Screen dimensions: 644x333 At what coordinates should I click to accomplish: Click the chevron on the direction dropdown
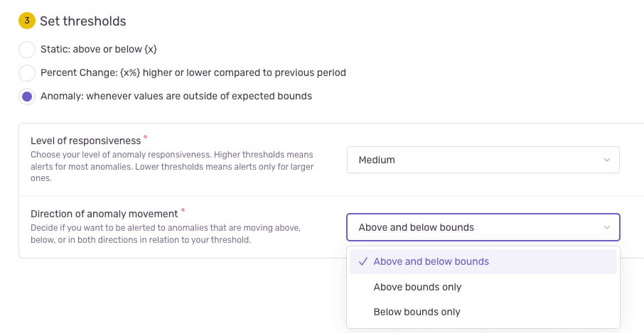tap(606, 227)
